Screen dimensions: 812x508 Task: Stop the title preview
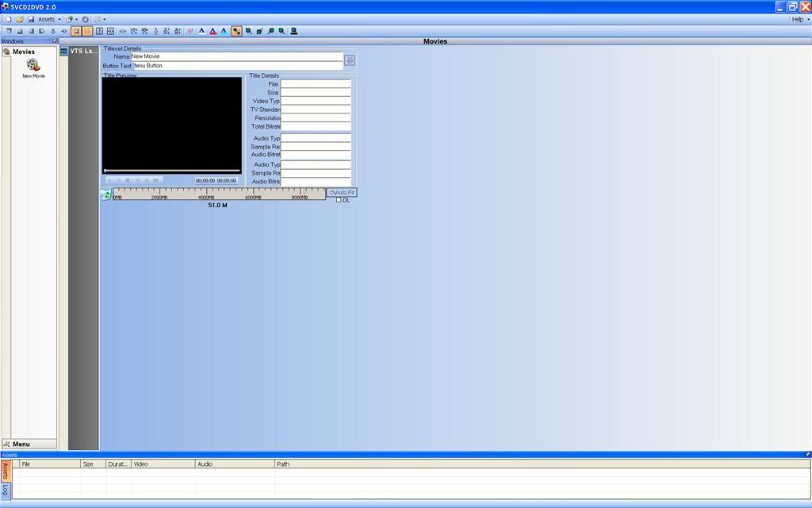coord(128,180)
